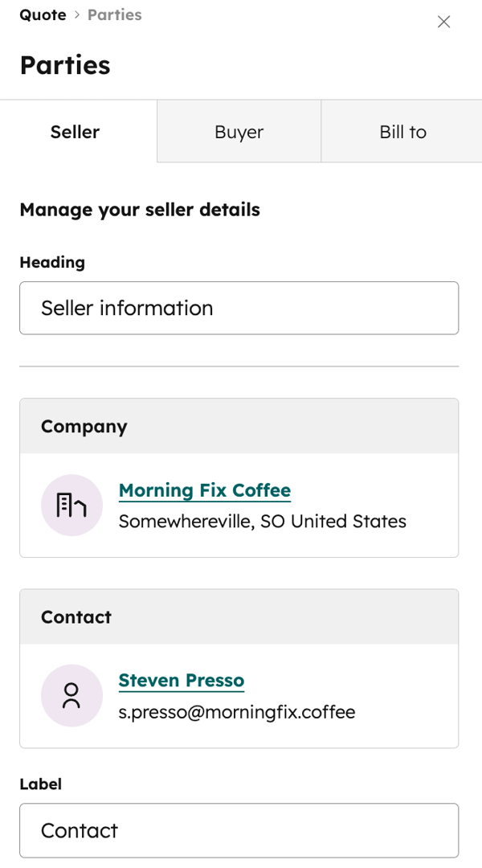This screenshot has width=482, height=868.
Task: Switch to the Seller tab
Action: click(75, 132)
